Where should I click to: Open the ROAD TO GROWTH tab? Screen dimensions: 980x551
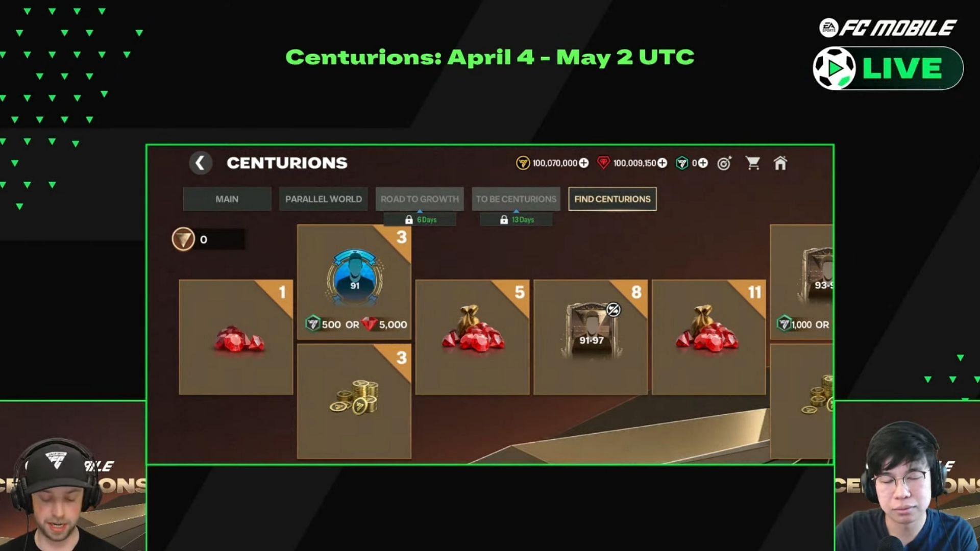coord(420,198)
